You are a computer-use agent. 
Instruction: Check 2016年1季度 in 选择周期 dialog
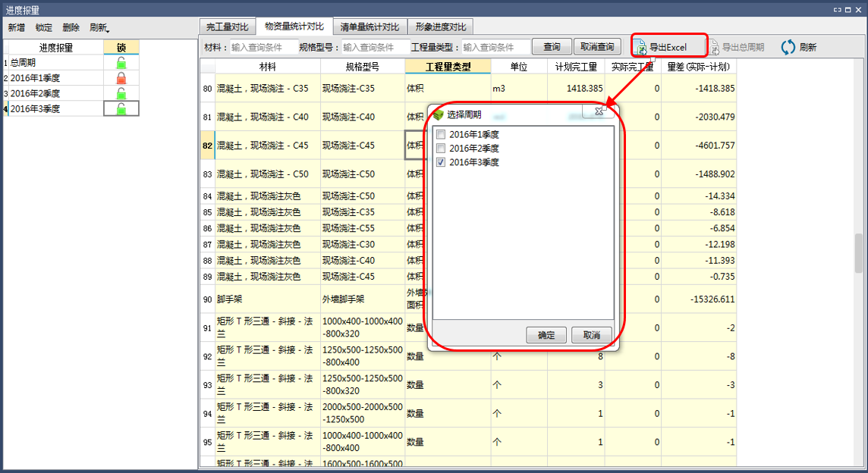(x=441, y=134)
